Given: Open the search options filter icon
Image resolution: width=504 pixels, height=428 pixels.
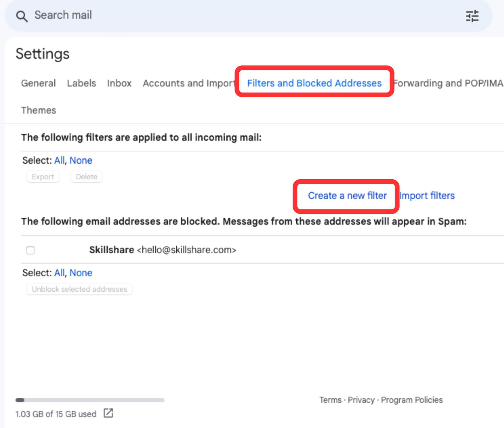Looking at the screenshot, I should (472, 16).
